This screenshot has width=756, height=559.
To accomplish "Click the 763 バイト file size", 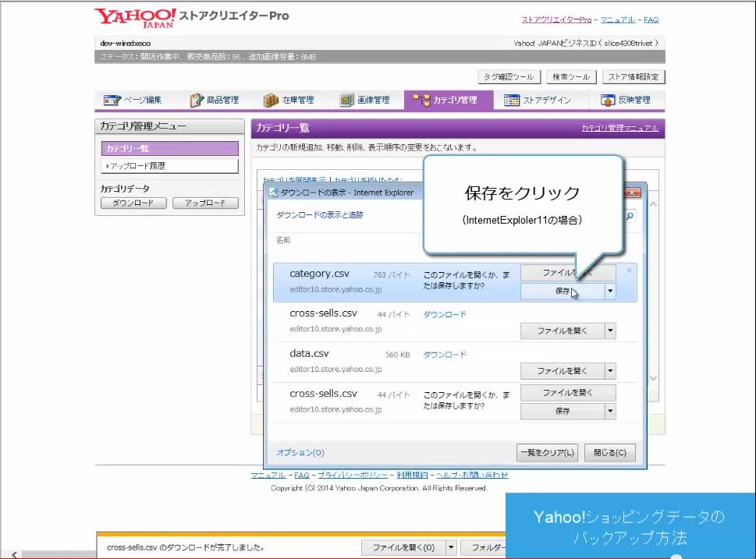I will pyautogui.click(x=392, y=274).
